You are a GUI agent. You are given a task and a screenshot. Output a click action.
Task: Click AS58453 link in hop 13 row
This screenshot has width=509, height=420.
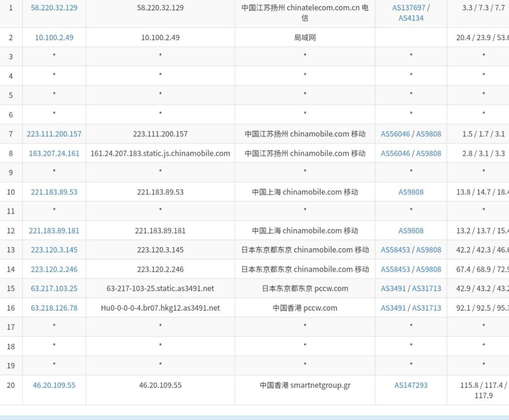pyautogui.click(x=395, y=250)
